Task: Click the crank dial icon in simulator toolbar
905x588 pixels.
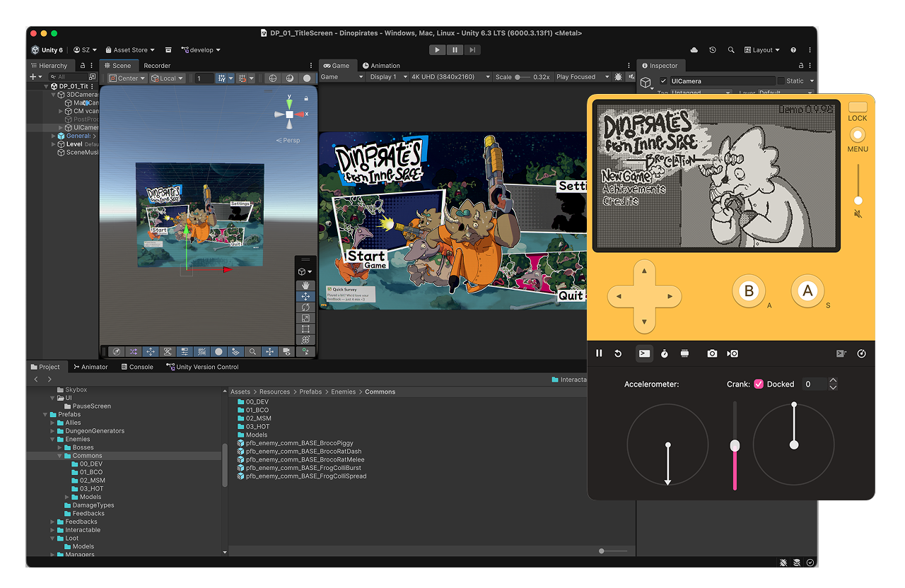Action: pos(861,353)
